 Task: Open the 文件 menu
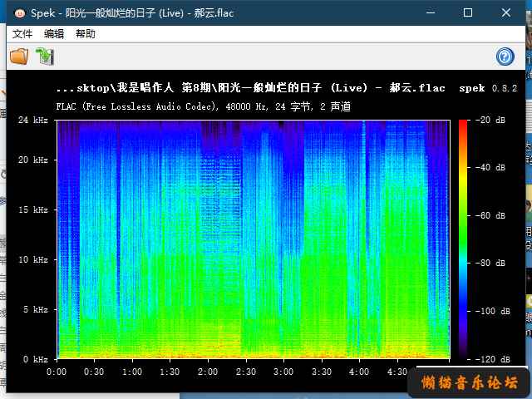22,34
